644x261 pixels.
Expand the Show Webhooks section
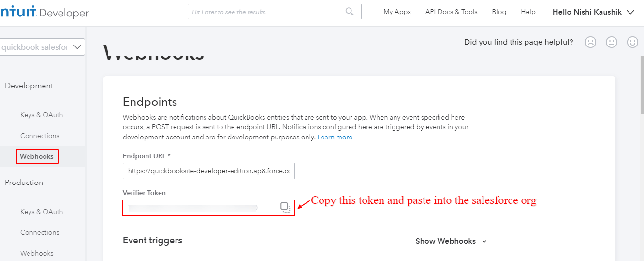(x=451, y=241)
